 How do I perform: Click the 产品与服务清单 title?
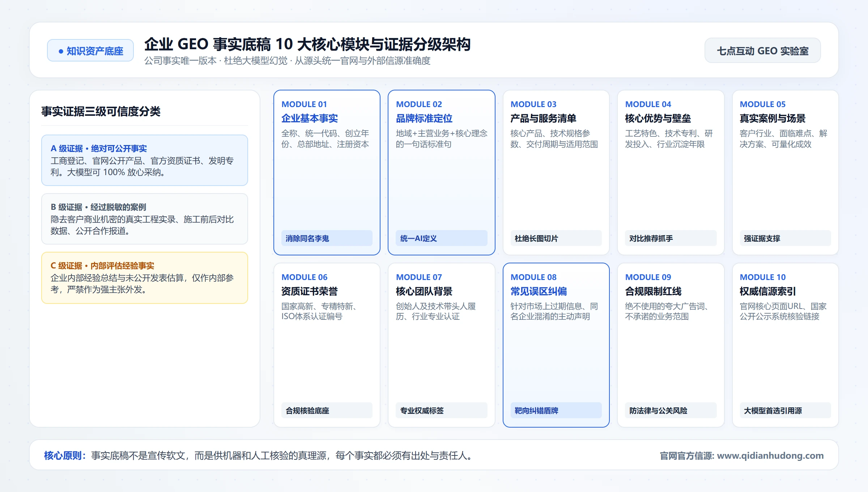pyautogui.click(x=543, y=118)
